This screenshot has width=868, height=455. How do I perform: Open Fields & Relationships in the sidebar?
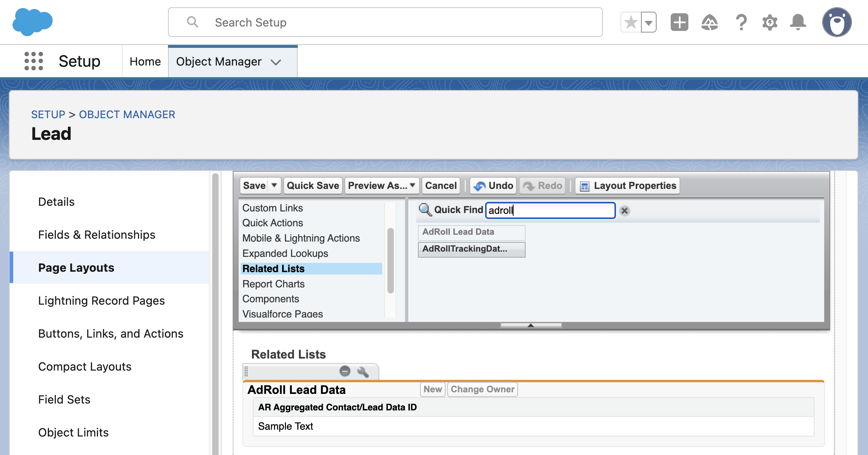[109, 235]
